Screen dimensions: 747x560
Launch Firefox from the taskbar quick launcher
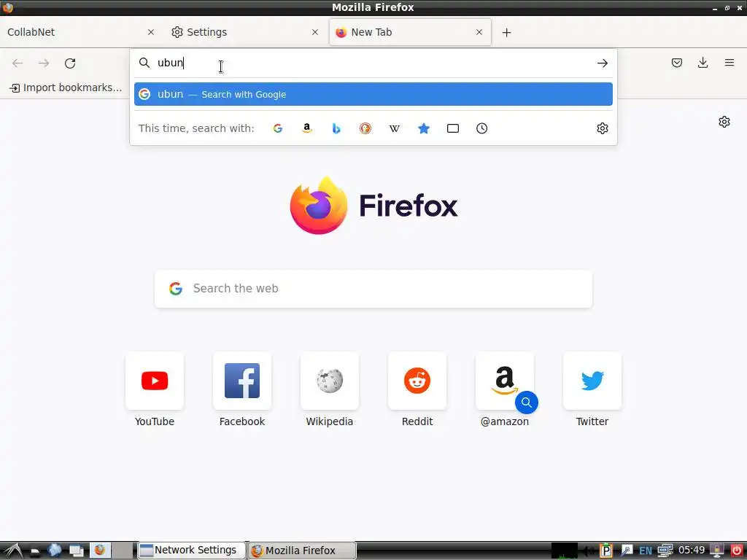pos(100,550)
